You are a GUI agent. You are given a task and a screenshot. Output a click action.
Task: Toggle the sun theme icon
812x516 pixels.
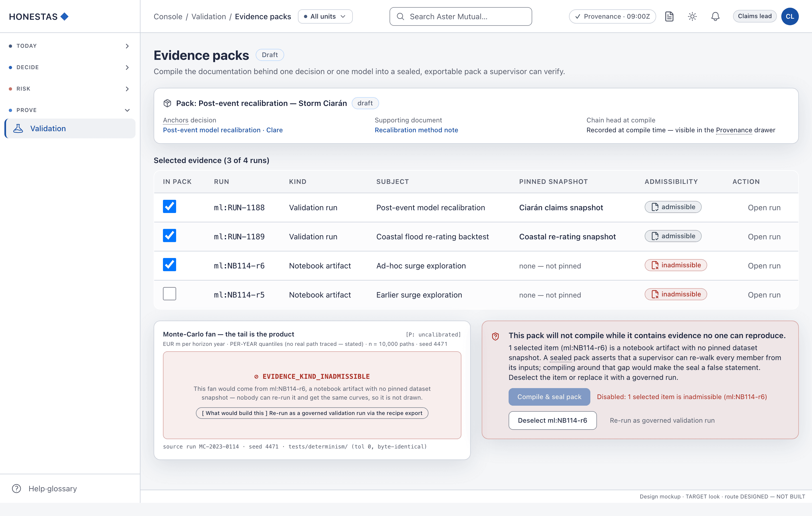point(692,16)
